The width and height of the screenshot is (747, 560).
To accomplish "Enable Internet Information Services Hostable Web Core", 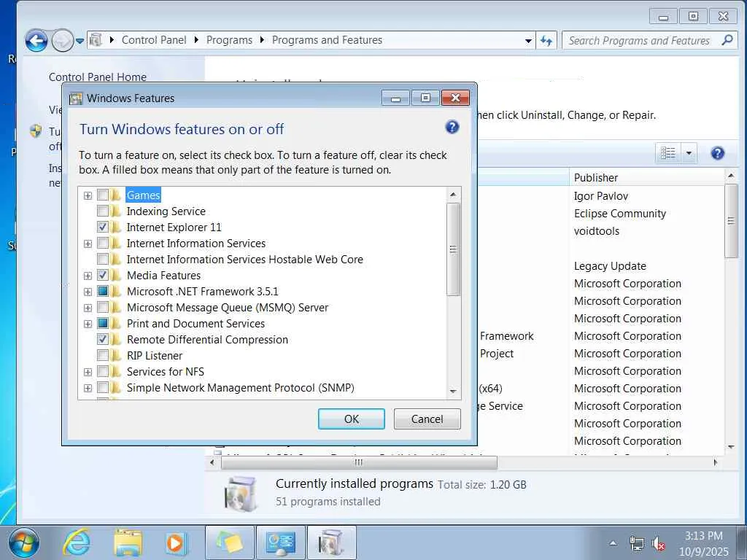I will (102, 259).
